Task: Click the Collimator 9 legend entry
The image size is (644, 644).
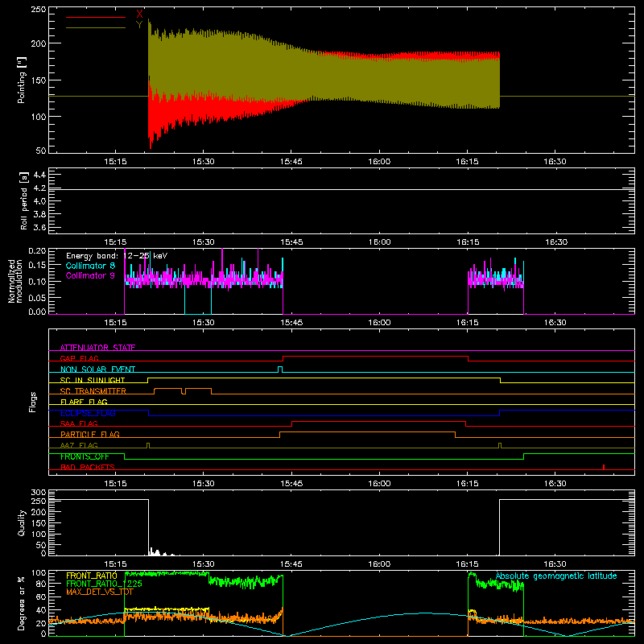Action: point(90,275)
